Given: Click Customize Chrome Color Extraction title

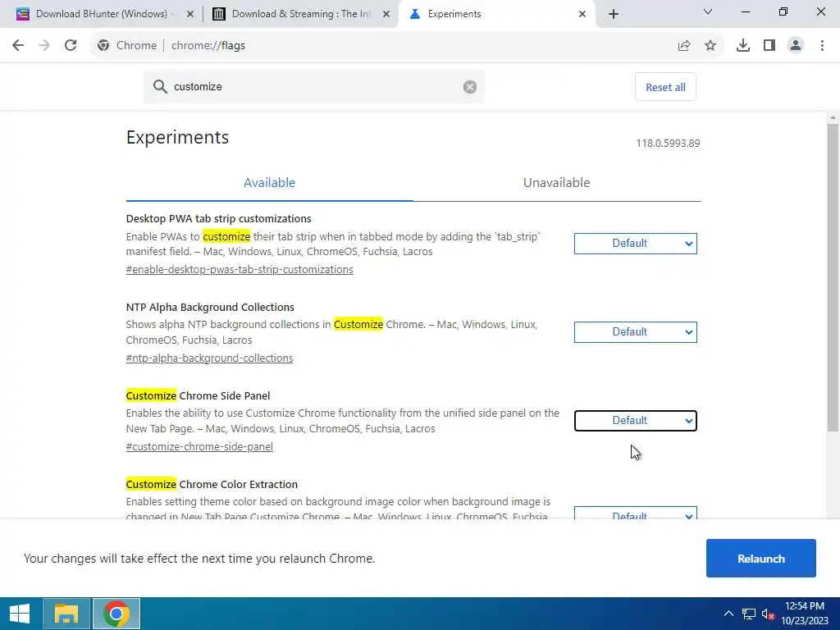Looking at the screenshot, I should (x=212, y=484).
